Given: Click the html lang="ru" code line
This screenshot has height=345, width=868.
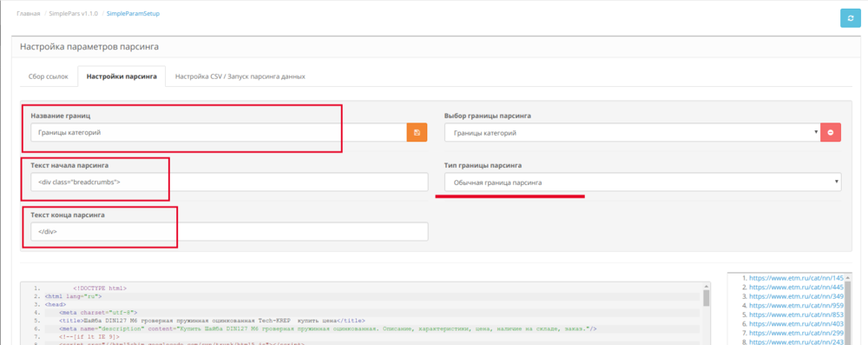Looking at the screenshot, I should click(73, 296).
